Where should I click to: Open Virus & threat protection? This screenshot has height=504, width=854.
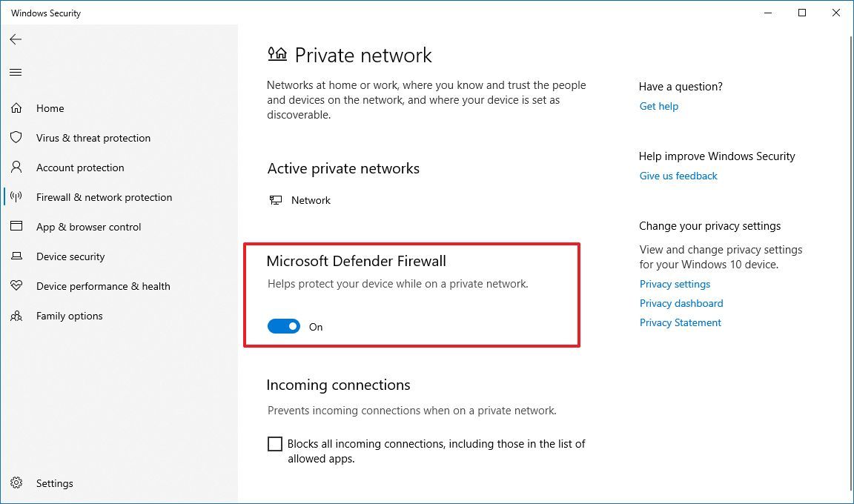pyautogui.click(x=93, y=138)
